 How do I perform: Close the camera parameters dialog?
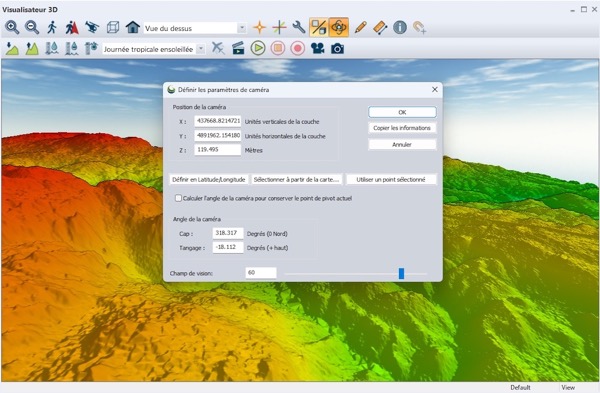click(x=435, y=89)
